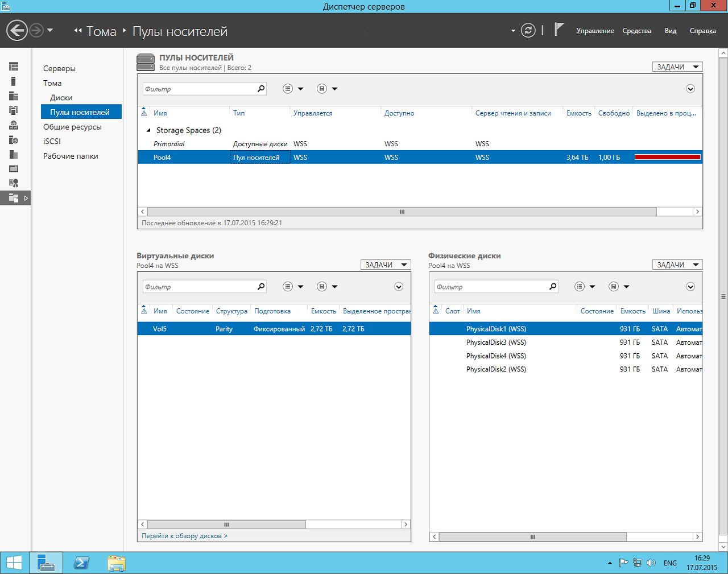Follow the Перейти к обзору дисков link
Image resolution: width=728 pixels, height=574 pixels.
click(x=184, y=536)
